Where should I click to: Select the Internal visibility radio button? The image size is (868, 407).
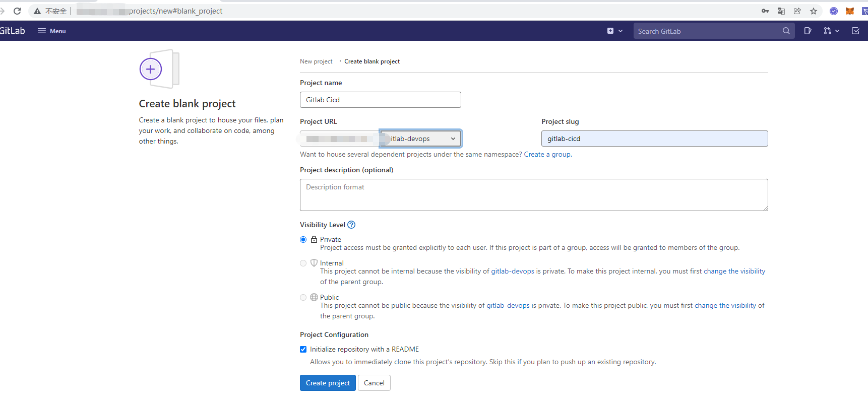coord(303,263)
